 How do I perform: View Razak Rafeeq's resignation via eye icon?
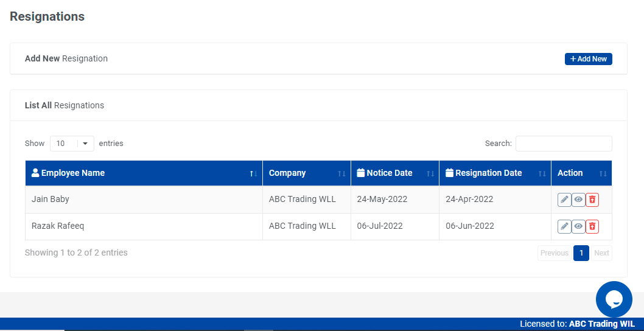coord(578,226)
